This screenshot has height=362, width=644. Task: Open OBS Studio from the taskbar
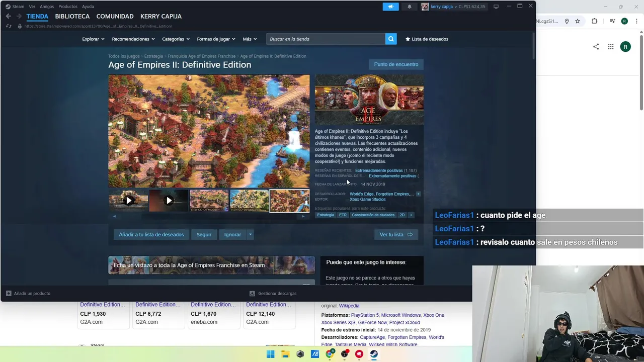(345, 354)
